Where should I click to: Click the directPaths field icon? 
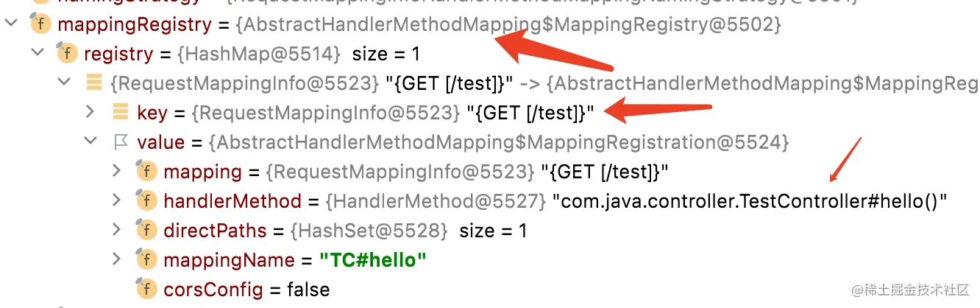pyautogui.click(x=147, y=231)
